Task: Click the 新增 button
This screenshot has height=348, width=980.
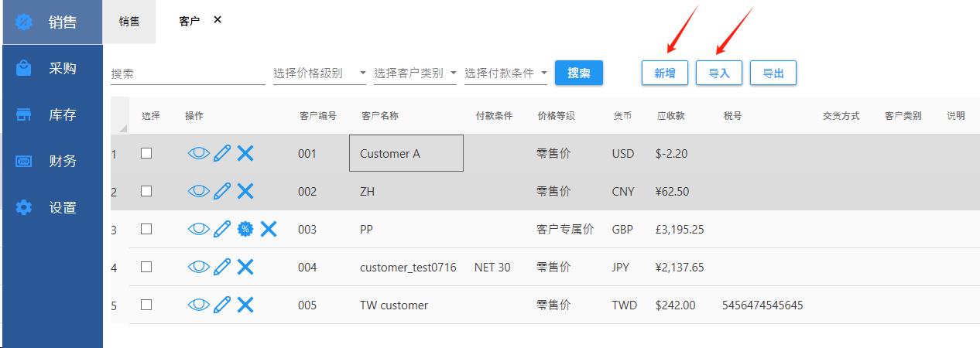Action: click(664, 73)
